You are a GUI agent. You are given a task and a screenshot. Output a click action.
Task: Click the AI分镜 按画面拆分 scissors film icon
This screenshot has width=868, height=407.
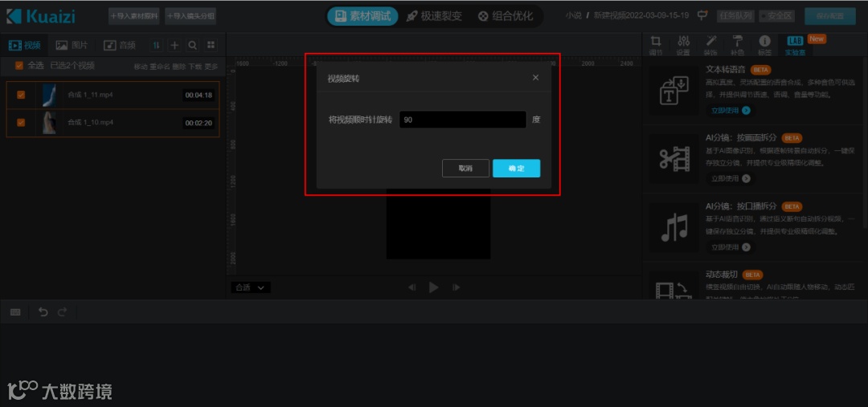coord(674,159)
